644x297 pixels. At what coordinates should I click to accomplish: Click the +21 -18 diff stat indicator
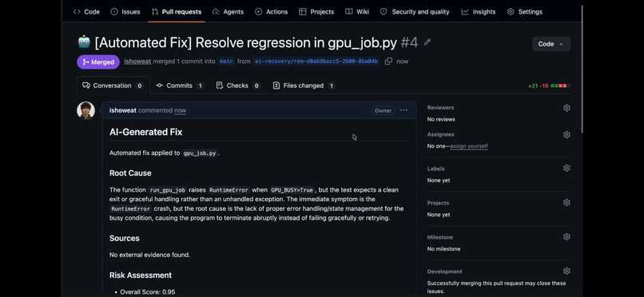click(548, 85)
